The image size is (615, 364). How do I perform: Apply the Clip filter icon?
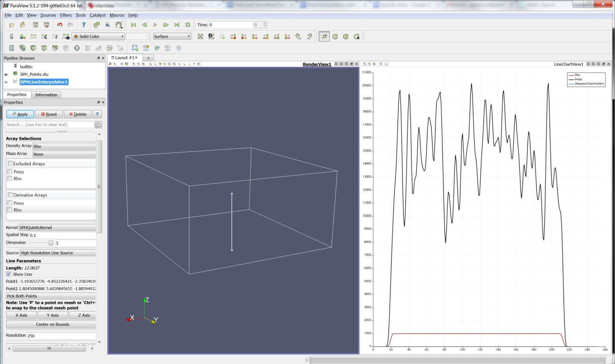[33, 48]
